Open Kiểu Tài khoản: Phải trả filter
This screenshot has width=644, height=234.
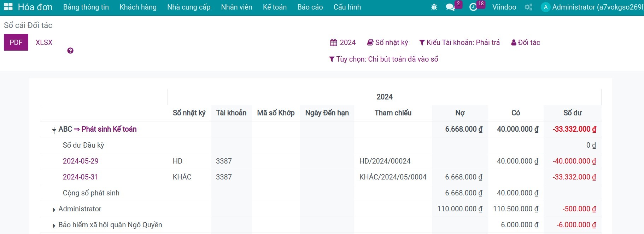(459, 42)
